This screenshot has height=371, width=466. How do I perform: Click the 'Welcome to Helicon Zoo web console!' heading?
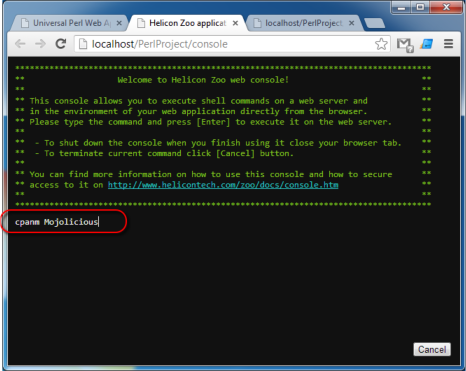pyautogui.click(x=203, y=80)
